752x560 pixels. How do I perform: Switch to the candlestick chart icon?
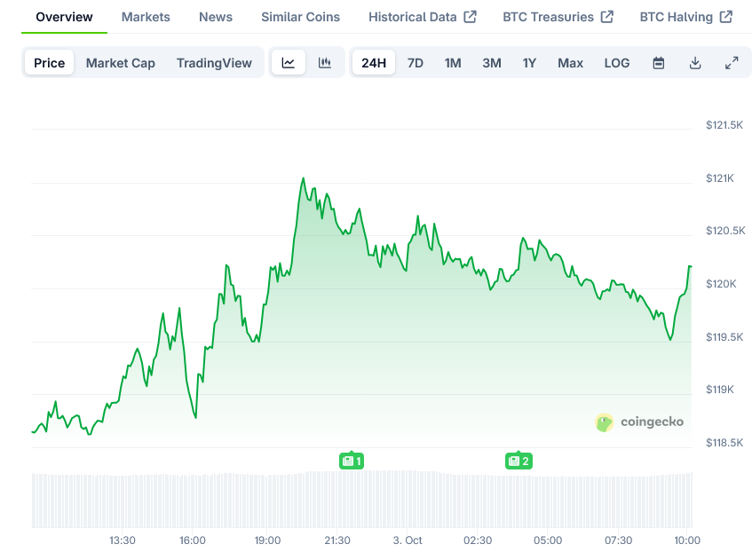pyautogui.click(x=325, y=63)
